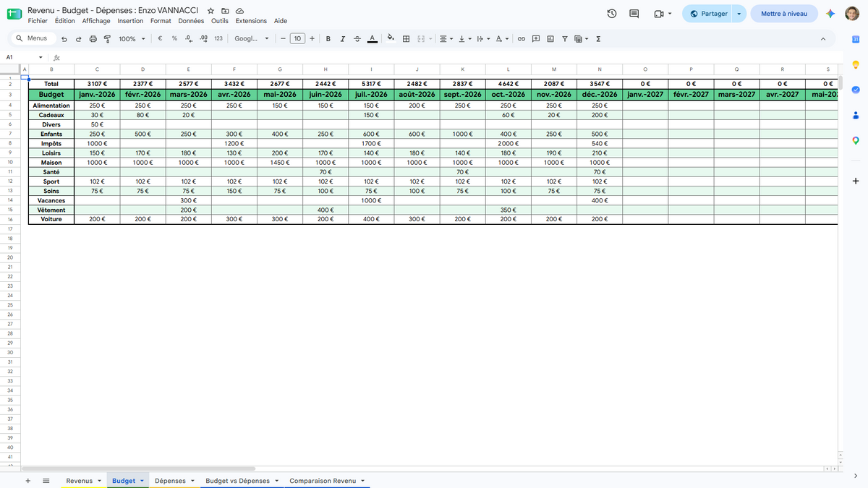
Task: Switch to the Budget vs Dépenses tab
Action: (242, 481)
